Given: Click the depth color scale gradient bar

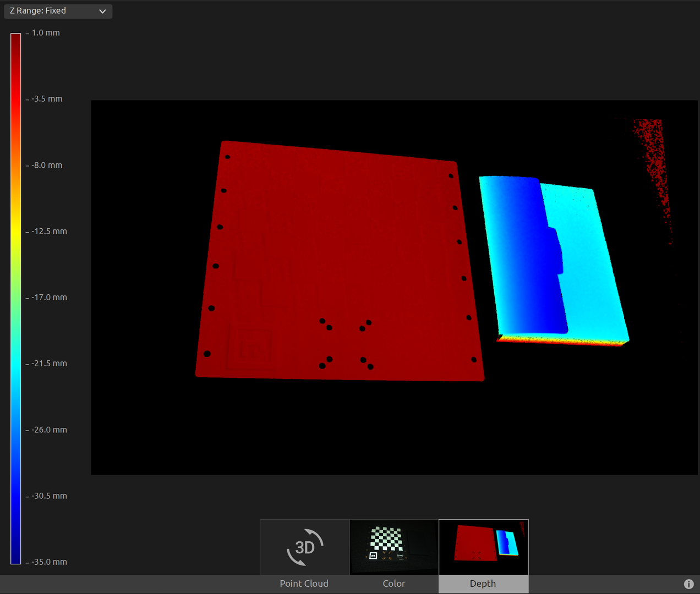Looking at the screenshot, I should pos(15,298).
